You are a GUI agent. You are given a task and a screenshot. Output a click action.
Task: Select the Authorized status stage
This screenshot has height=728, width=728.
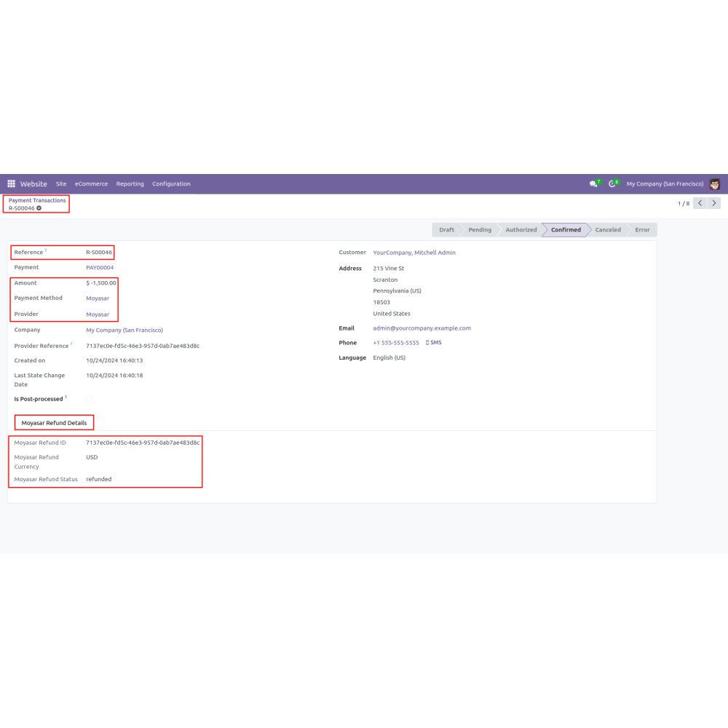click(x=521, y=230)
